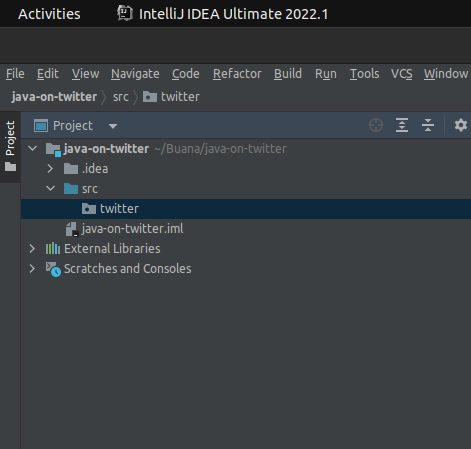This screenshot has height=449, width=471.
Task: Click the Scratches and Consoles icon
Action: (x=53, y=269)
